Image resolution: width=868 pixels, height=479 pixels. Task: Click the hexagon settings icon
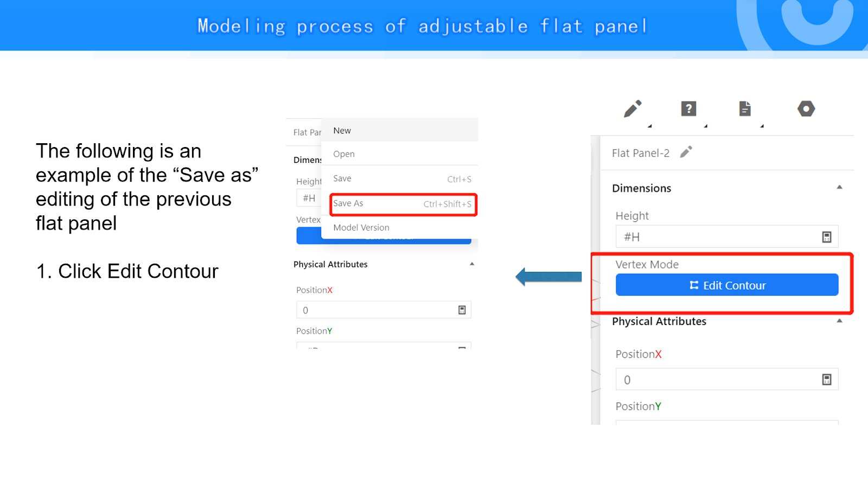point(806,108)
